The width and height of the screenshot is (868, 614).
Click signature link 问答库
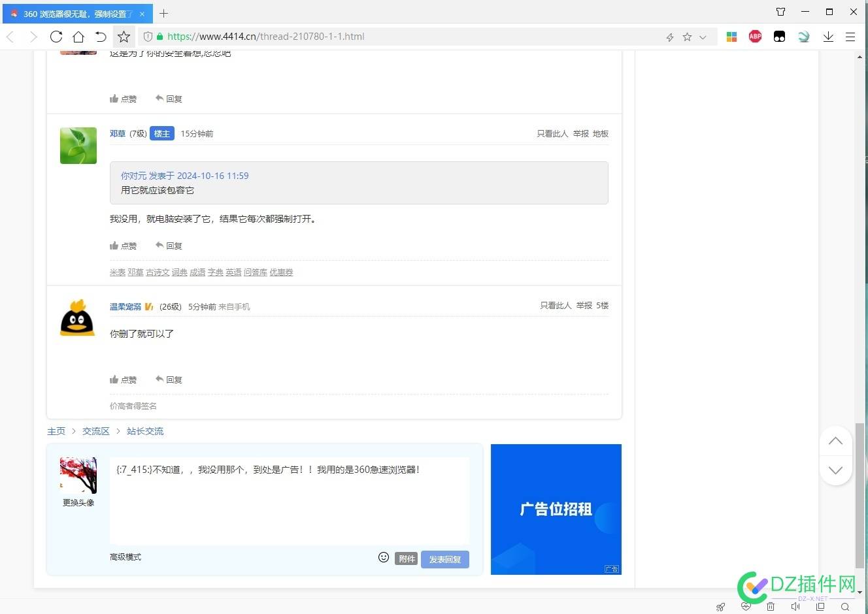[256, 272]
